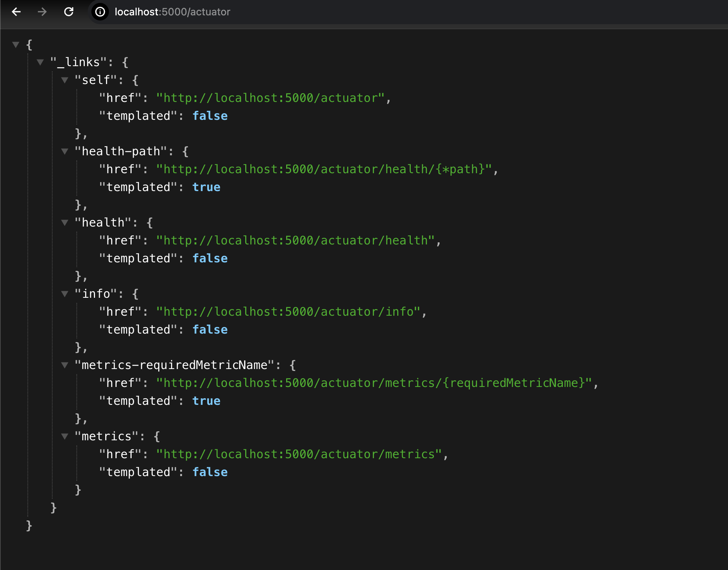Image resolution: width=728 pixels, height=570 pixels.
Task: Click the "true" value under health-path
Action: (x=206, y=187)
